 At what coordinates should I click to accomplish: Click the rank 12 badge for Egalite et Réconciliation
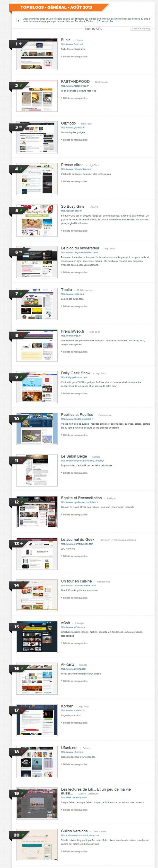(x=19, y=502)
